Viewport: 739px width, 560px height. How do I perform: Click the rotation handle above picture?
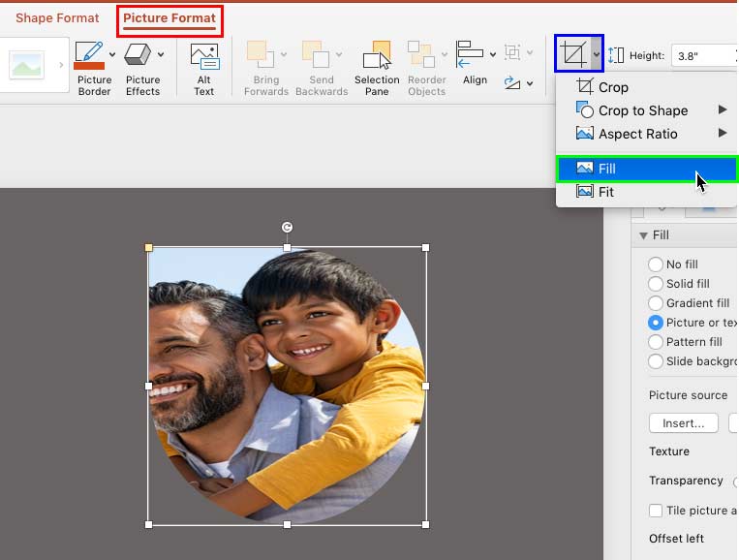point(287,228)
